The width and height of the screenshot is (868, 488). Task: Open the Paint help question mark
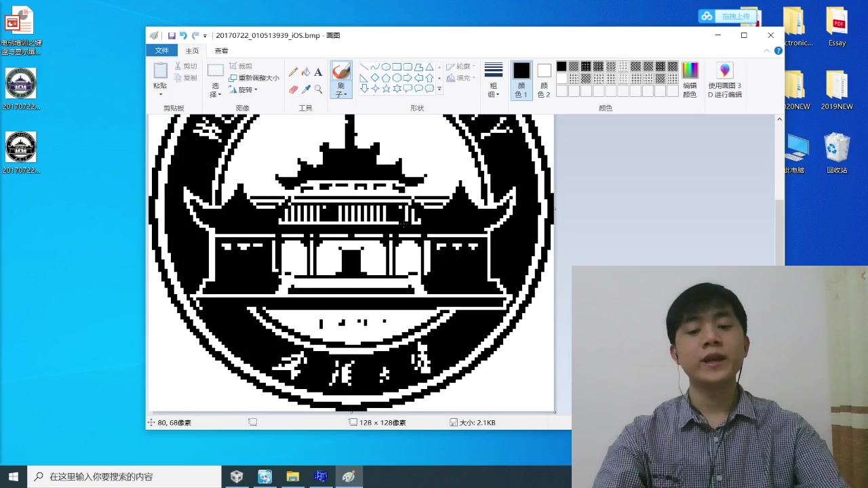pyautogui.click(x=778, y=51)
